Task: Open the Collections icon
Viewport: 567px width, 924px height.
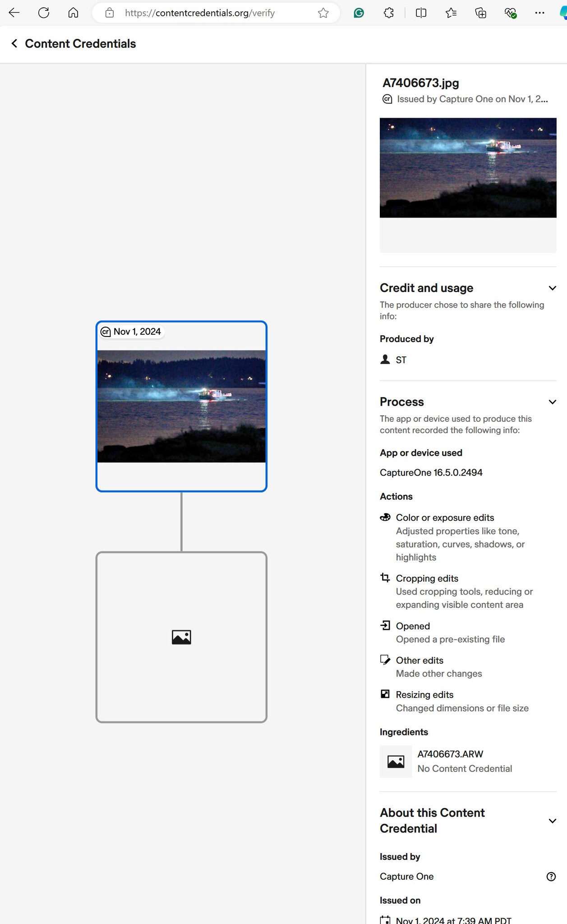Action: click(481, 13)
